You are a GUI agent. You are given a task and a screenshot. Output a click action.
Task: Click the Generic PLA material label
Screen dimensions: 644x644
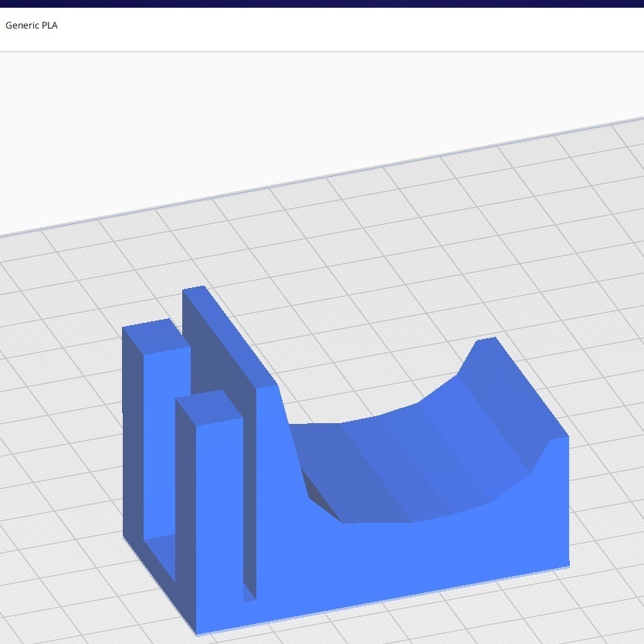pyautogui.click(x=32, y=25)
